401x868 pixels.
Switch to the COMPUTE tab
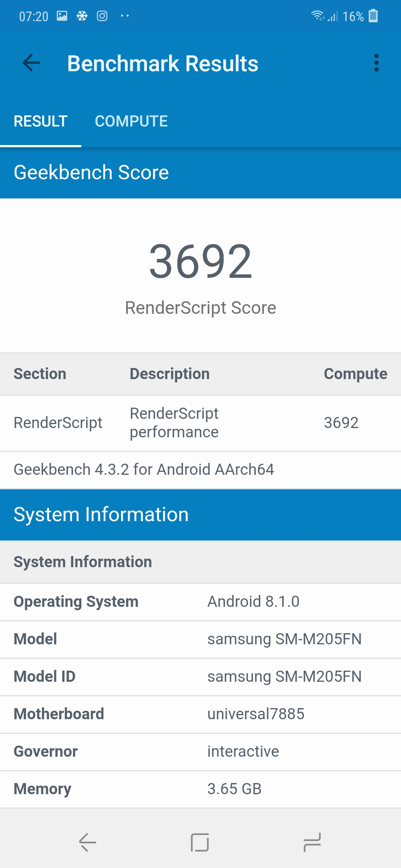point(131,121)
